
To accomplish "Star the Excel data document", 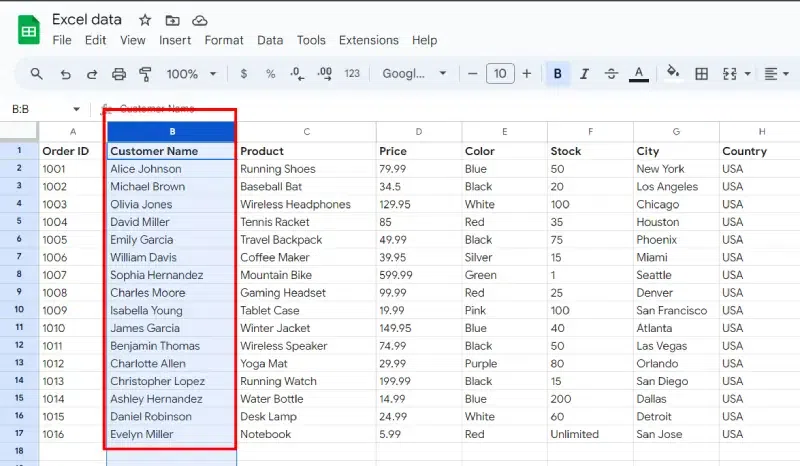I will tap(145, 20).
